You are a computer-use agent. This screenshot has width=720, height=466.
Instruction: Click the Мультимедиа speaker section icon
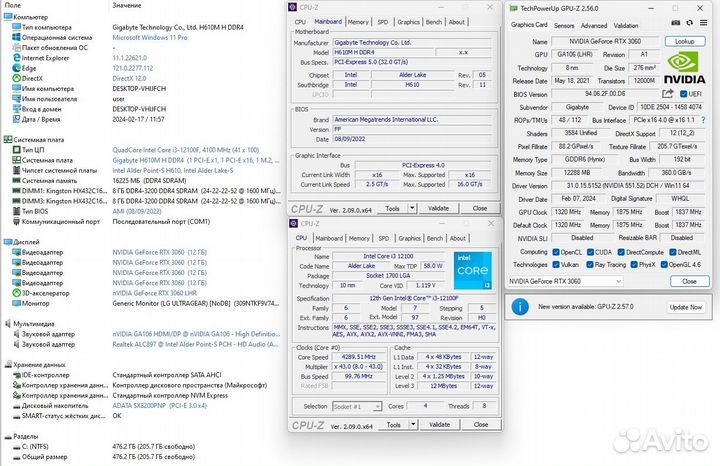click(8, 324)
